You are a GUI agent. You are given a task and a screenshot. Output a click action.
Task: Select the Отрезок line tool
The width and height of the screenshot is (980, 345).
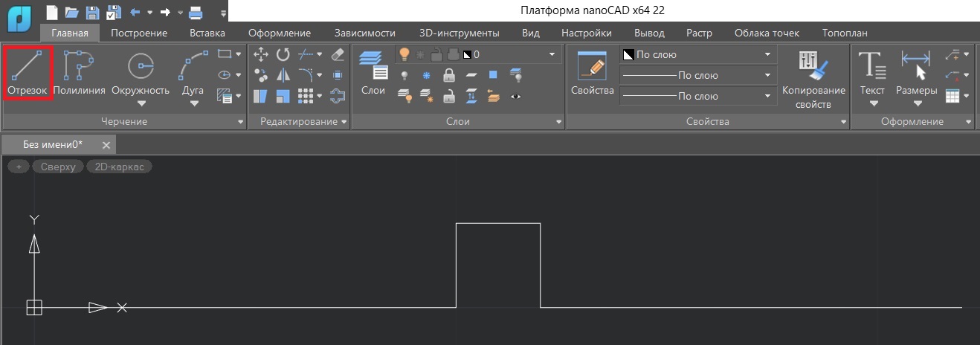pos(28,73)
